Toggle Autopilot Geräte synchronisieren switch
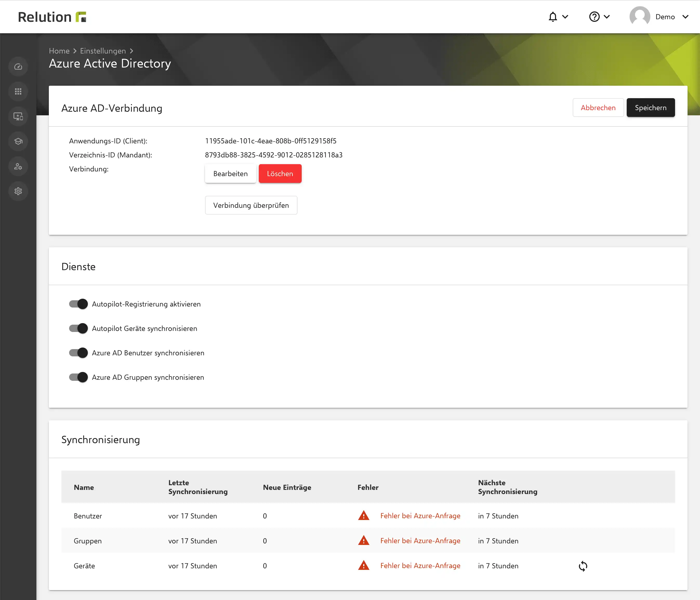The width and height of the screenshot is (700, 600). [x=78, y=328]
